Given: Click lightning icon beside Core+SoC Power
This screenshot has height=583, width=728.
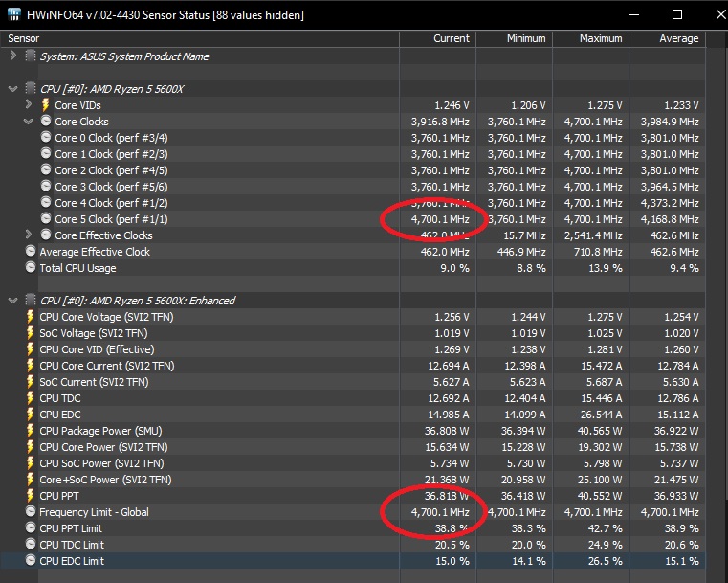Looking at the screenshot, I should tap(31, 479).
